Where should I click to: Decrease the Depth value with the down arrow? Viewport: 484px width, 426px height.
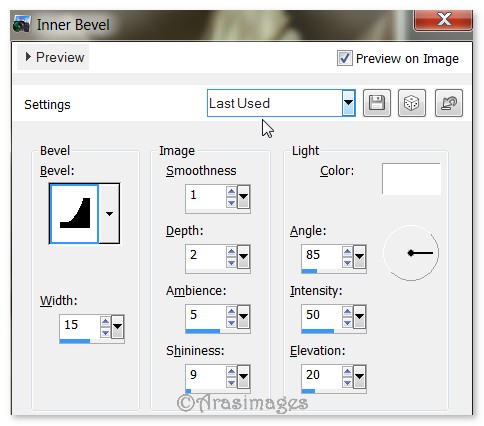click(x=231, y=262)
